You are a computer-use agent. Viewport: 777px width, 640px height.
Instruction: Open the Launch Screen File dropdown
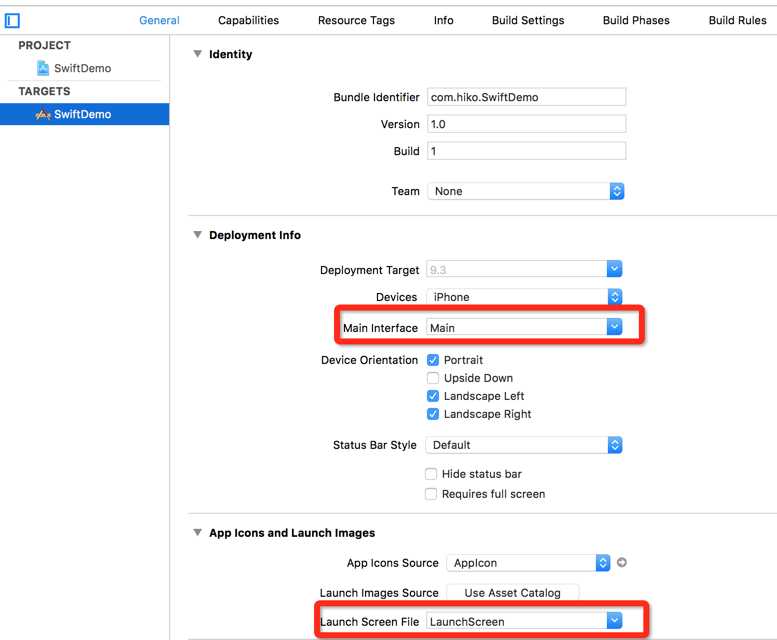614,621
